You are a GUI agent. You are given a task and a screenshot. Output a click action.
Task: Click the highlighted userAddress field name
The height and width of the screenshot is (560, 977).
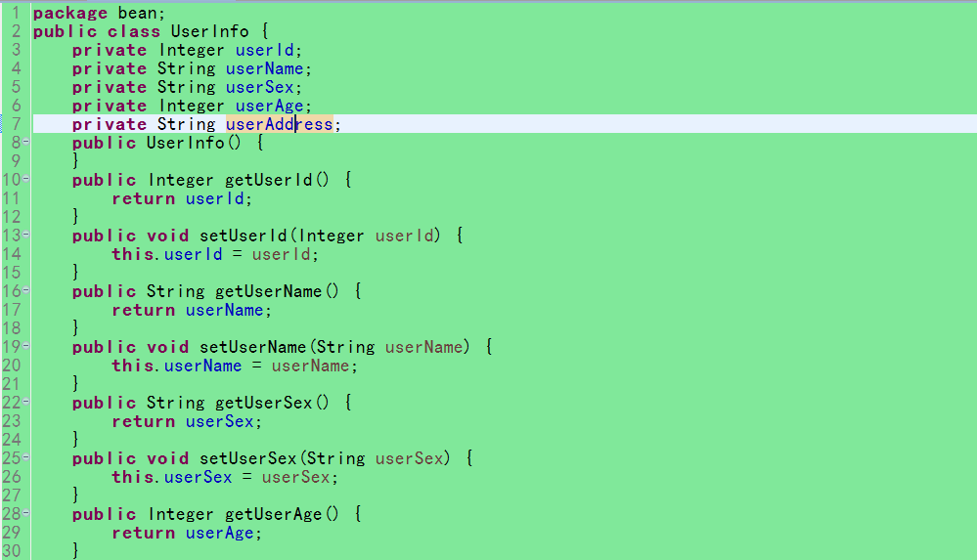pyautogui.click(x=279, y=124)
